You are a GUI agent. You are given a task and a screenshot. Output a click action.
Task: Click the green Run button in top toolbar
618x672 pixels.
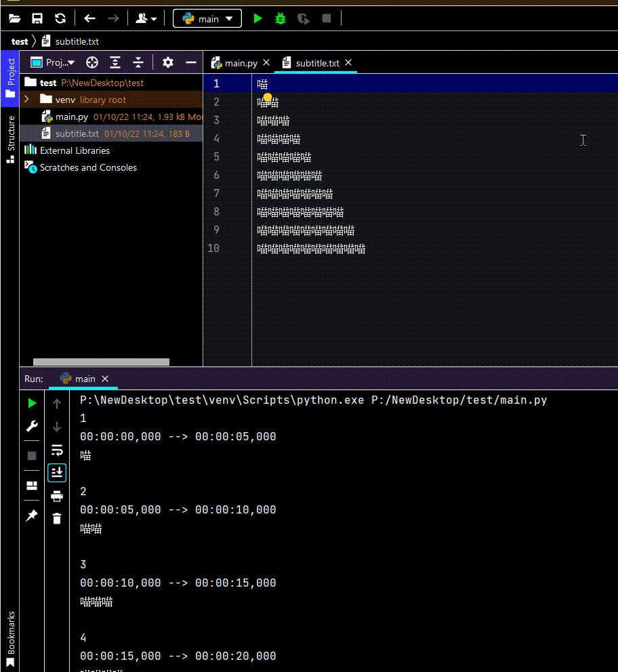tap(257, 19)
